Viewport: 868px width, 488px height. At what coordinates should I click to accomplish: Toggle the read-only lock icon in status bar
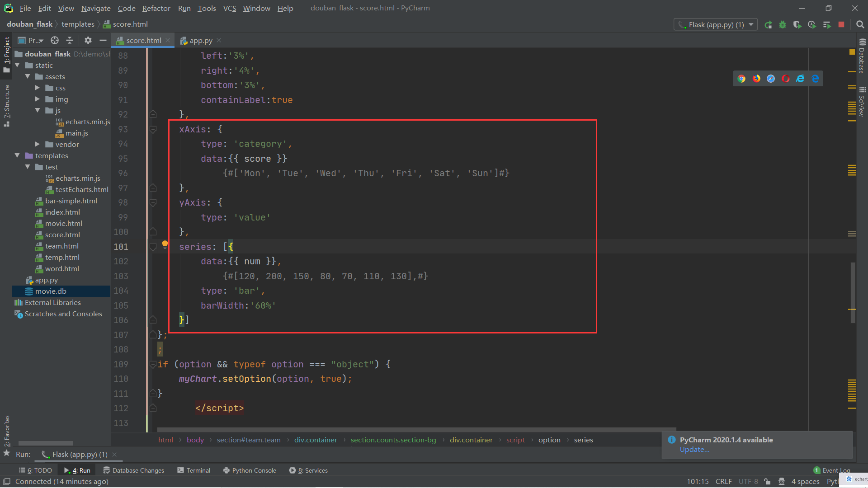767,482
